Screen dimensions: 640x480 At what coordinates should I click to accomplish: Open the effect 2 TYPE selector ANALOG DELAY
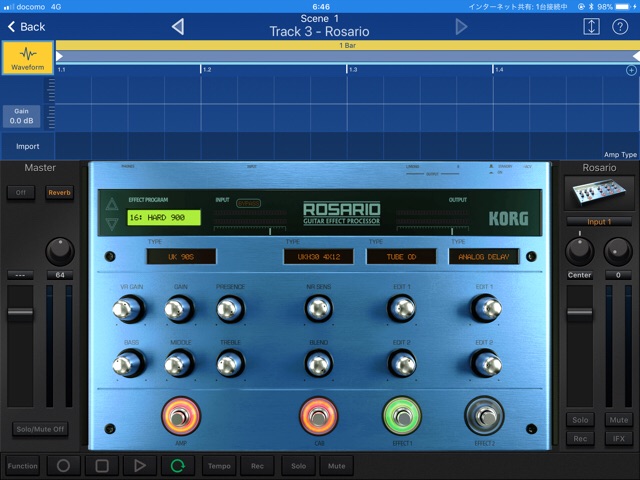click(484, 257)
